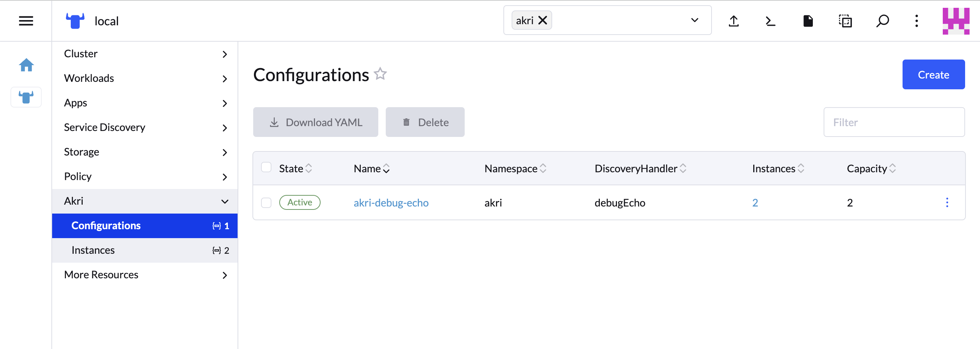Open the namespace filter dropdown arrow
The image size is (980, 349).
point(694,20)
